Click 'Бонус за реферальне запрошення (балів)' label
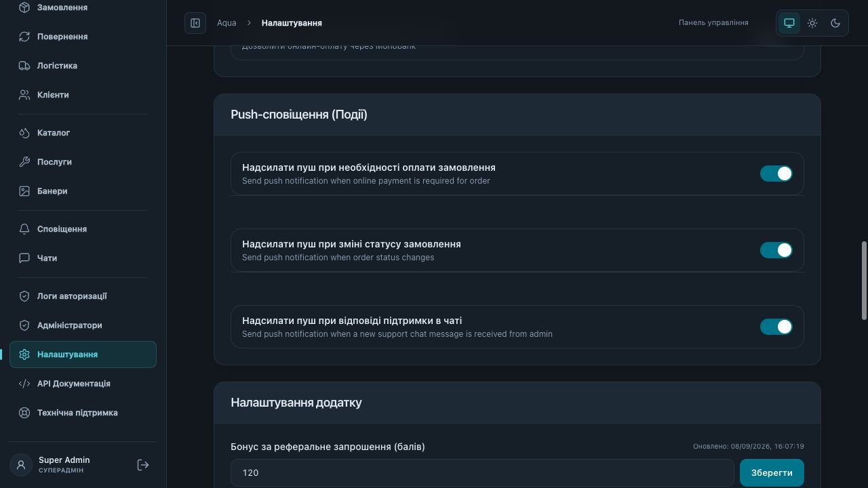The height and width of the screenshot is (488, 868). point(328,447)
